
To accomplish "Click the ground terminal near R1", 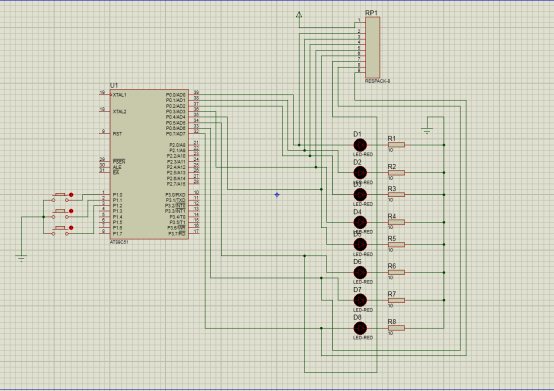I will tap(427, 131).
